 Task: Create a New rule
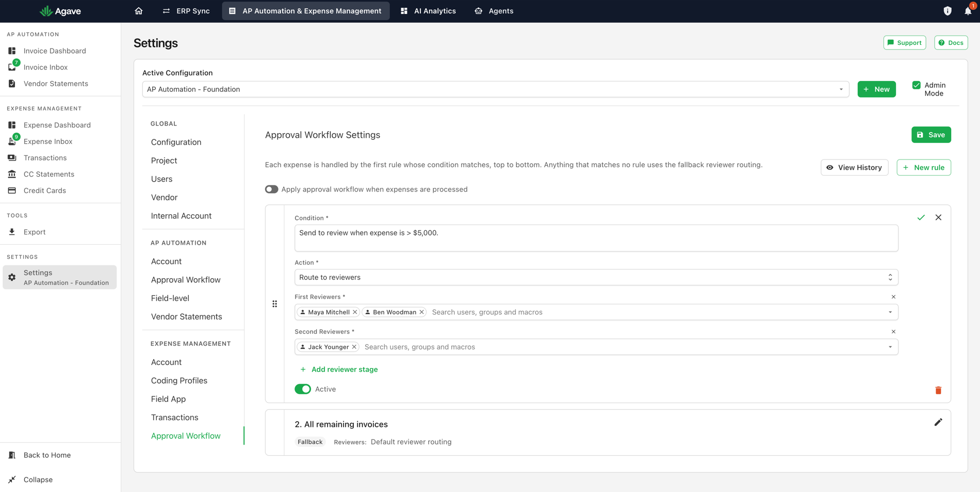[x=924, y=167]
